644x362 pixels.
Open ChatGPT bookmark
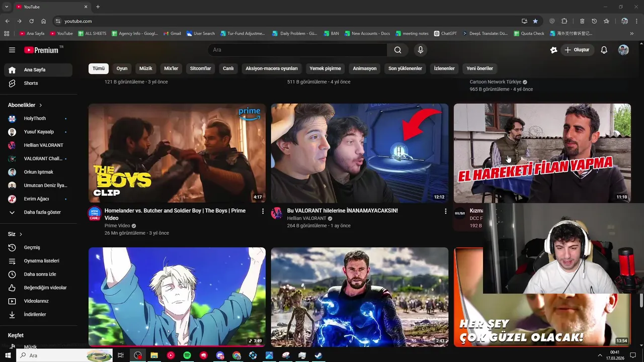445,34
